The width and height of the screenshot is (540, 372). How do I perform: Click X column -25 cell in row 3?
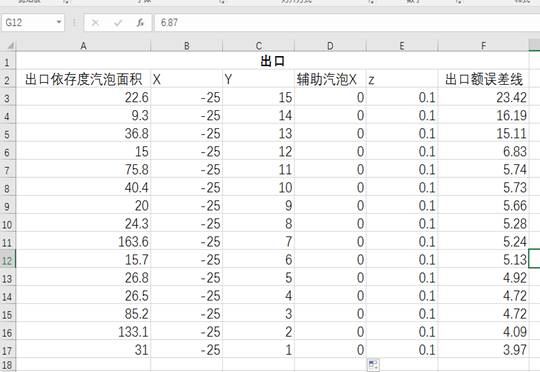(187, 97)
